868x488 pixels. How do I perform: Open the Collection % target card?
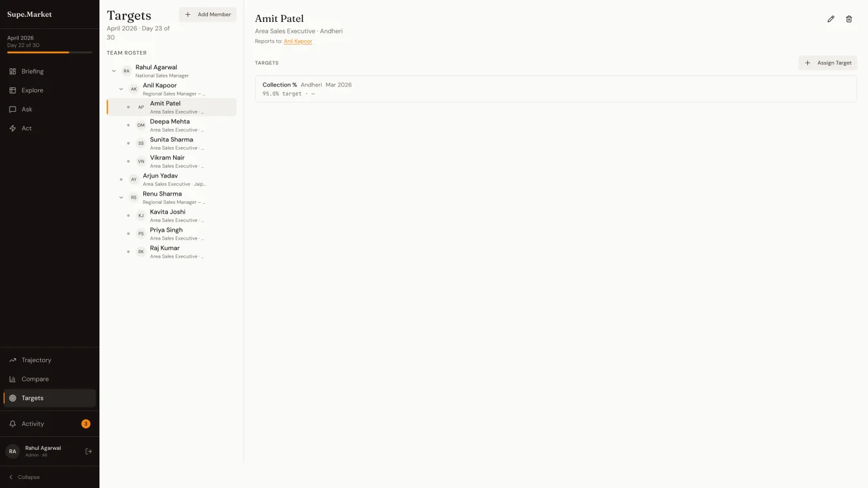click(555, 89)
